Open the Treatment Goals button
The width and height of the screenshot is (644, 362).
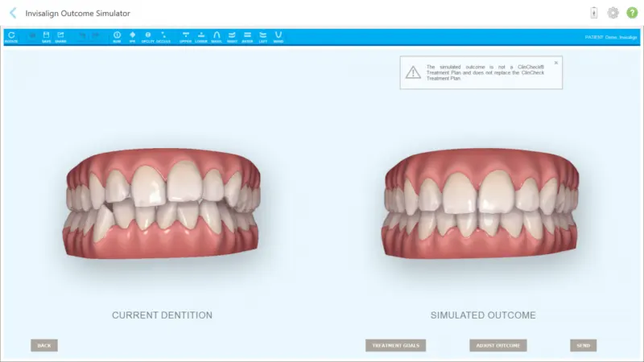pyautogui.click(x=395, y=345)
